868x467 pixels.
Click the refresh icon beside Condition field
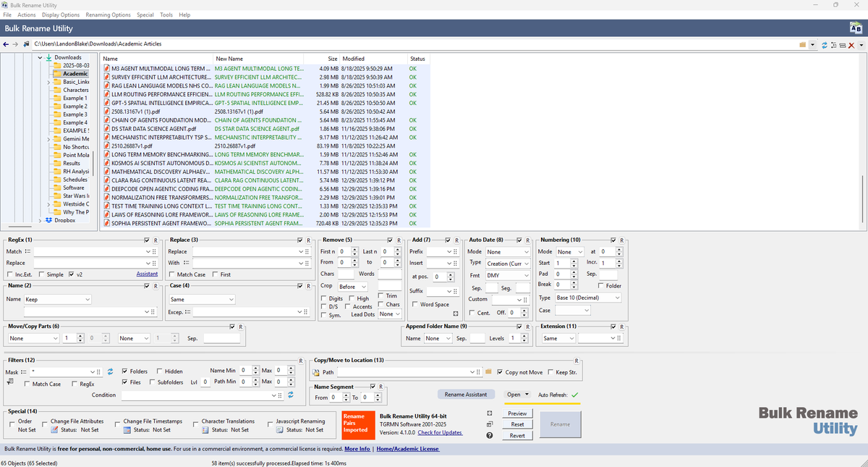[290, 395]
